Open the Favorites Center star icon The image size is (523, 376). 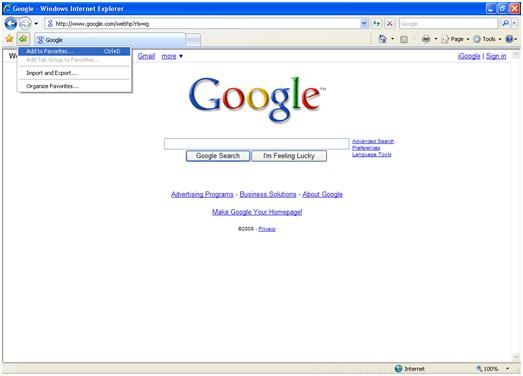[9, 39]
